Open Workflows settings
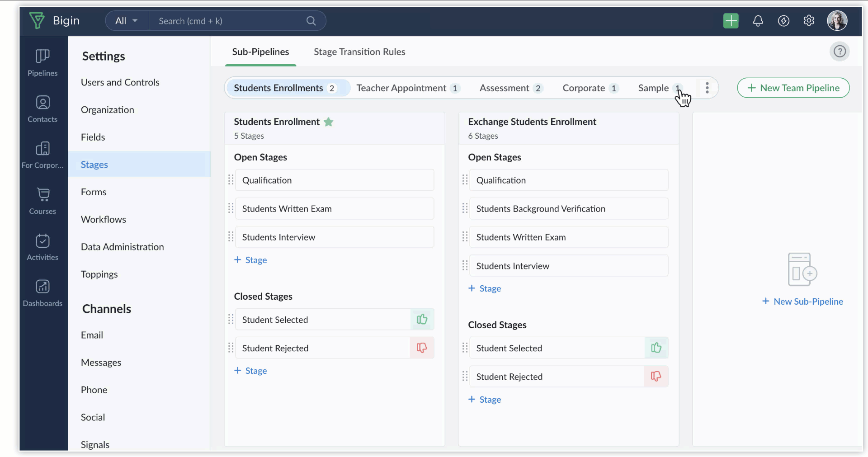The height and width of the screenshot is (457, 868). point(104,219)
